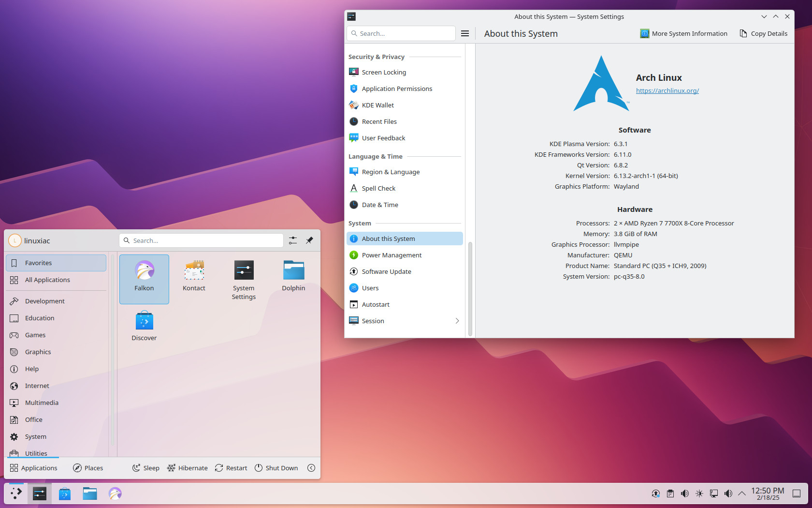
Task: Select Graphics applications category
Action: [56, 352]
